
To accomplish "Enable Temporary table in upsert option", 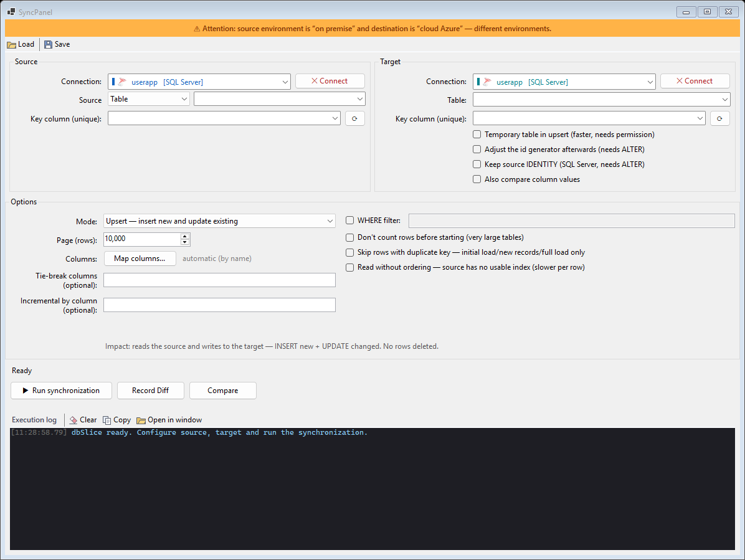I will [x=477, y=135].
